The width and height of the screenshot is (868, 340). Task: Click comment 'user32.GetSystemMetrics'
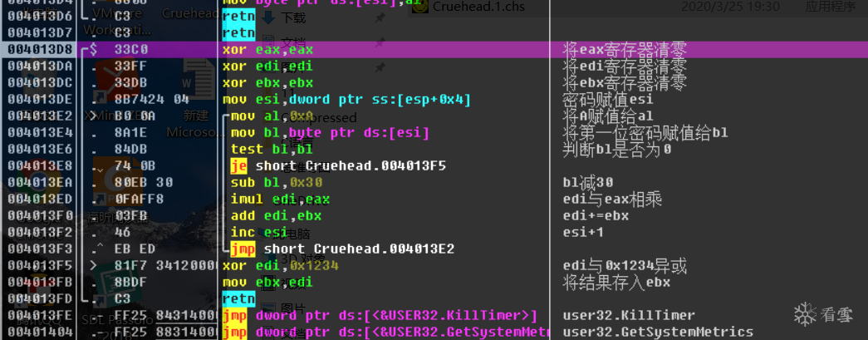pos(658,332)
